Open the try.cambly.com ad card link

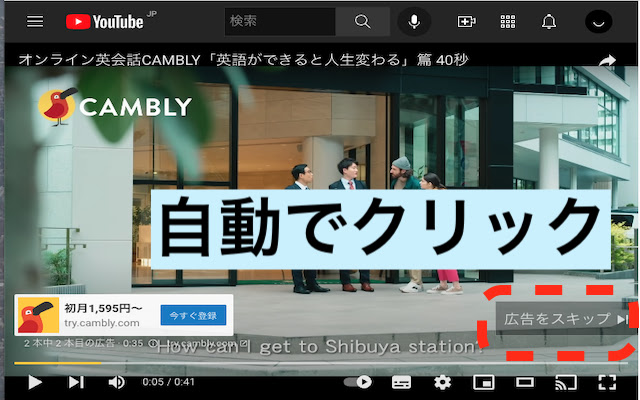pos(102,323)
